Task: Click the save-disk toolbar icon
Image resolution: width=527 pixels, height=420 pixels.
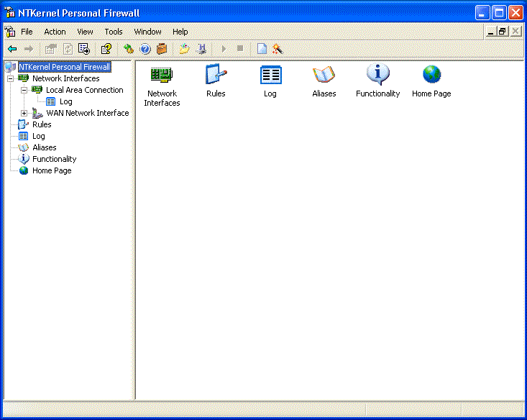Action: click(x=201, y=49)
